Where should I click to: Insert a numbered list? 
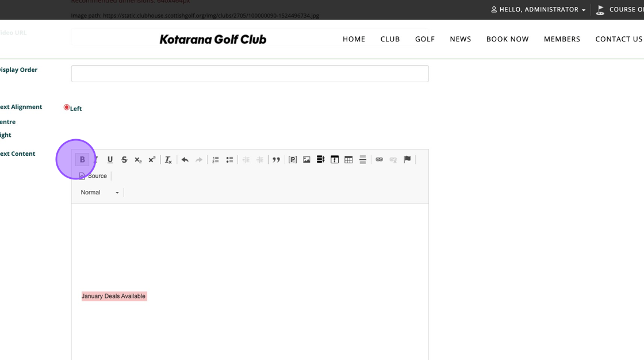[x=215, y=159]
